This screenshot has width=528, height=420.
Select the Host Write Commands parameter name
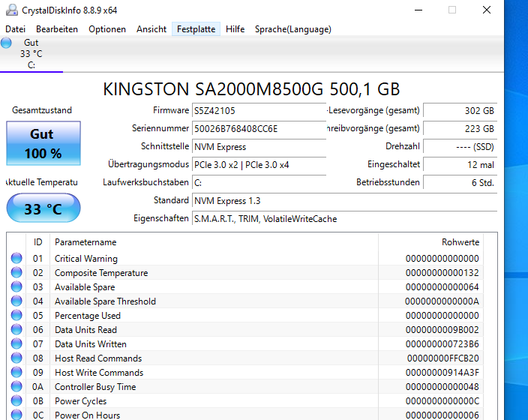pyautogui.click(x=99, y=373)
